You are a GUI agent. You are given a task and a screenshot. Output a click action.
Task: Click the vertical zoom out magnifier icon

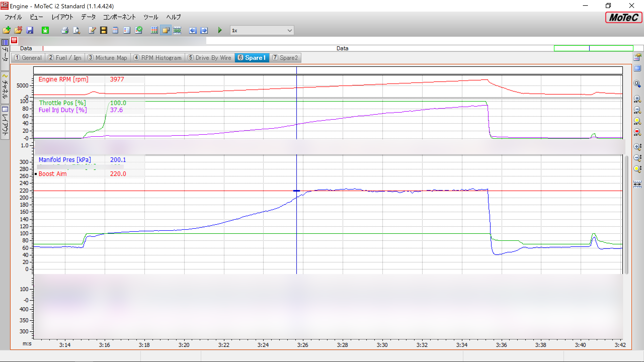pos(637,158)
